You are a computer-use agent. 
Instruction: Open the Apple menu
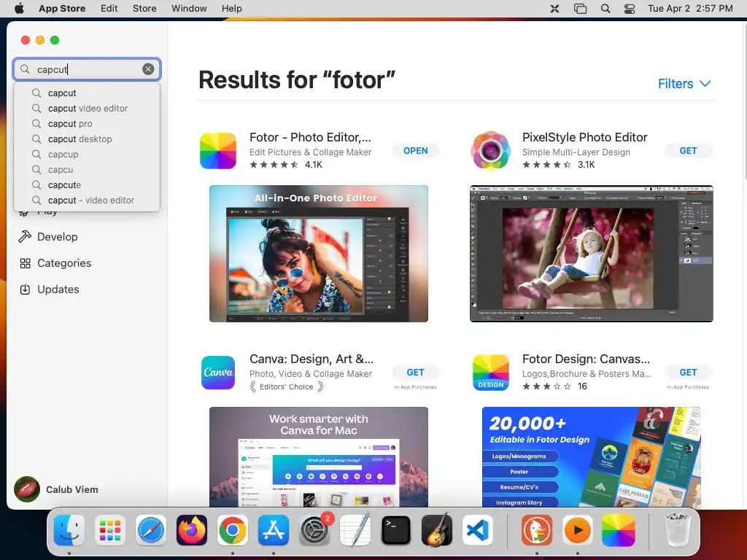(19, 9)
